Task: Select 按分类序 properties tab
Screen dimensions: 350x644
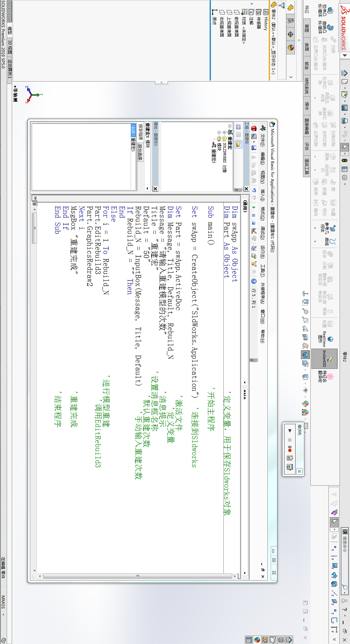Action: [x=141, y=152]
